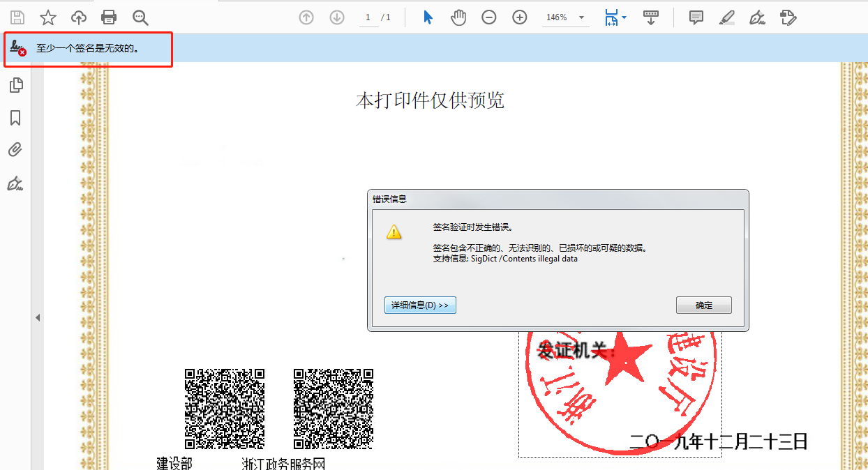Print the current PDF document
868x470 pixels.
[108, 17]
